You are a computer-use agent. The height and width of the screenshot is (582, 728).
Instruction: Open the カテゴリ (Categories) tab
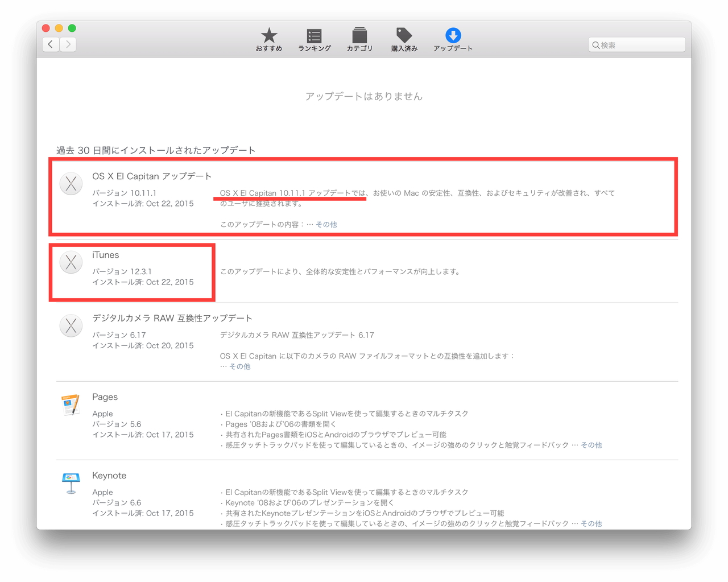[x=359, y=40]
